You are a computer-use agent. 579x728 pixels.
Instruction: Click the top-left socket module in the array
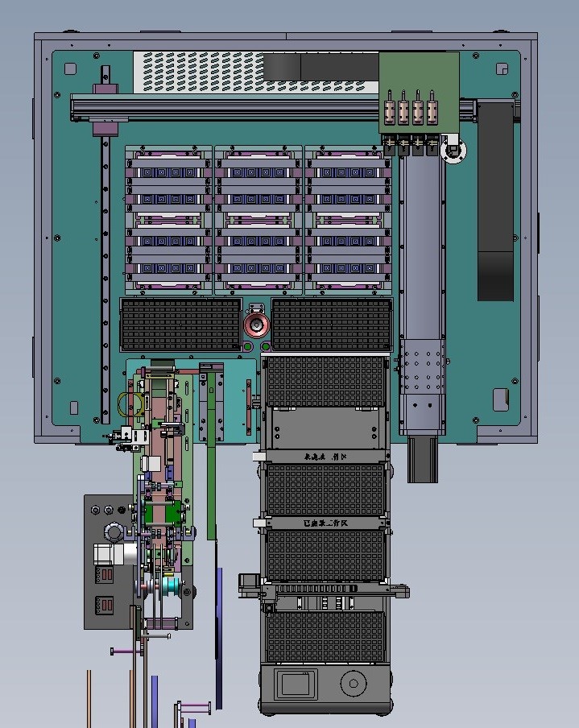(x=169, y=171)
